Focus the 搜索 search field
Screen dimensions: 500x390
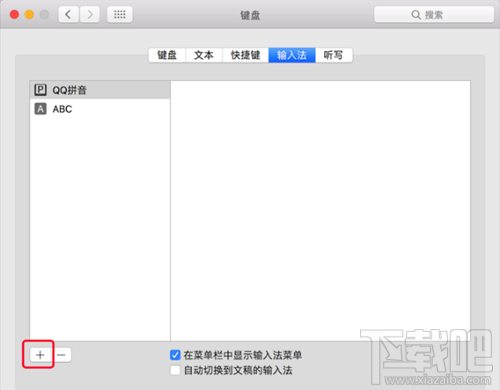click(x=434, y=15)
